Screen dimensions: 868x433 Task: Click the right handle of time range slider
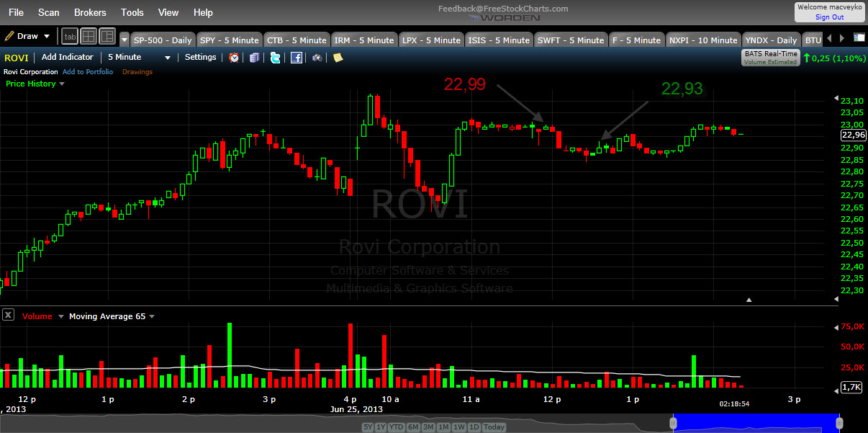[838, 423]
